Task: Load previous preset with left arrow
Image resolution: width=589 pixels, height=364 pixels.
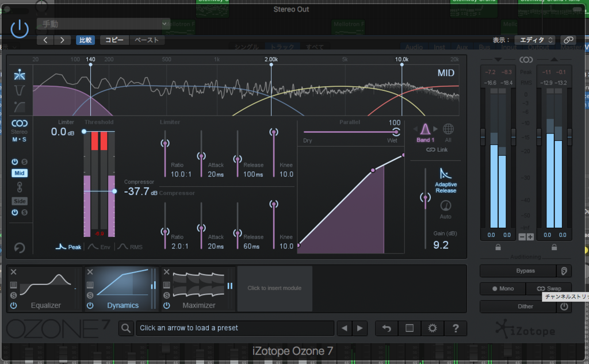Action: 344,328
